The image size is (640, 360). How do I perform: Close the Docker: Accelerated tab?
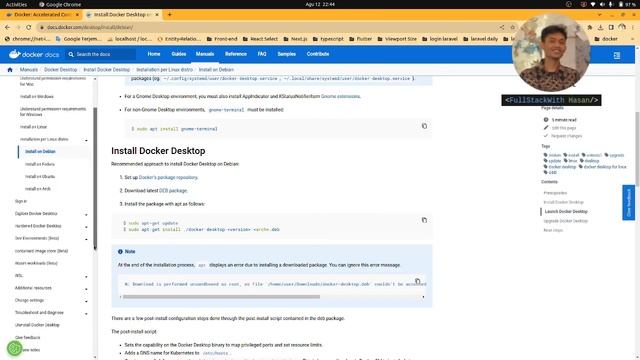click(x=77, y=15)
